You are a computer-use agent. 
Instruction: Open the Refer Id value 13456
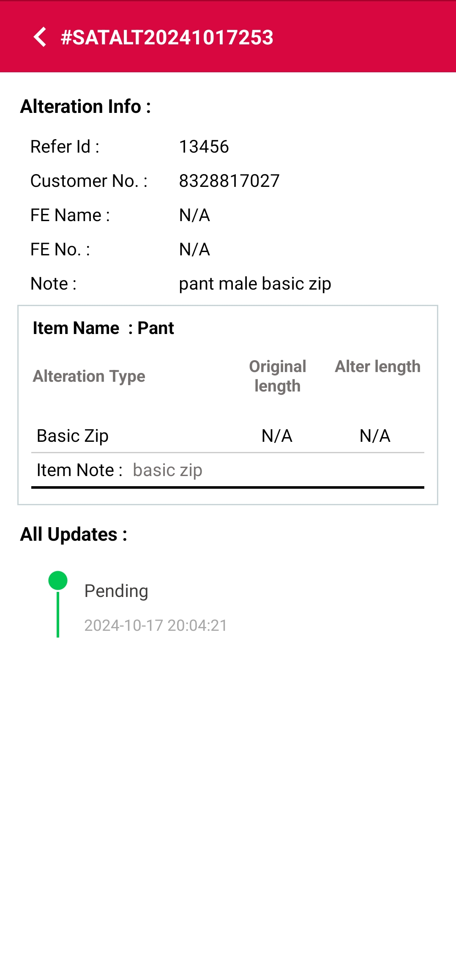(x=204, y=147)
